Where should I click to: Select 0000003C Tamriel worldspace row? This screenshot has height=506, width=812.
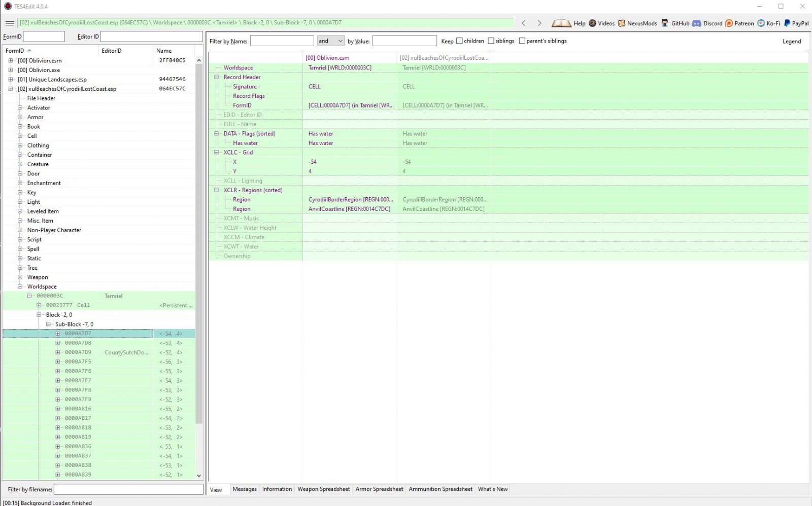pos(98,296)
